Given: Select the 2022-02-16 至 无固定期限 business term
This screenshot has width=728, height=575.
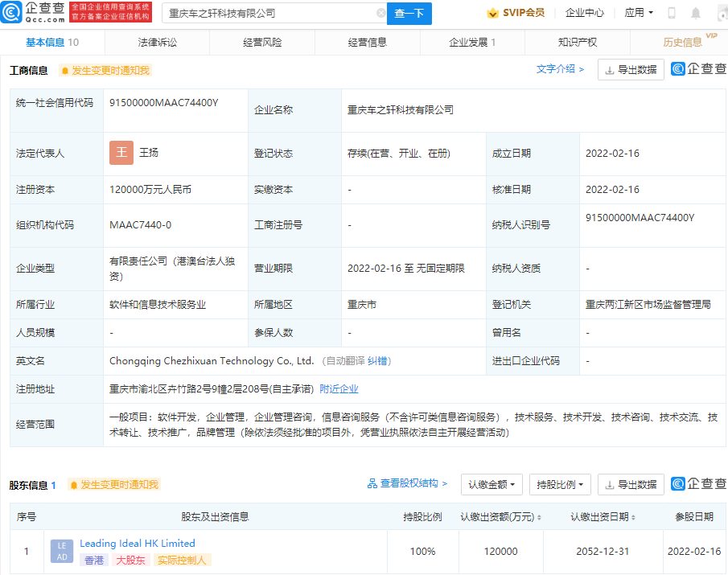Looking at the screenshot, I should pos(406,269).
